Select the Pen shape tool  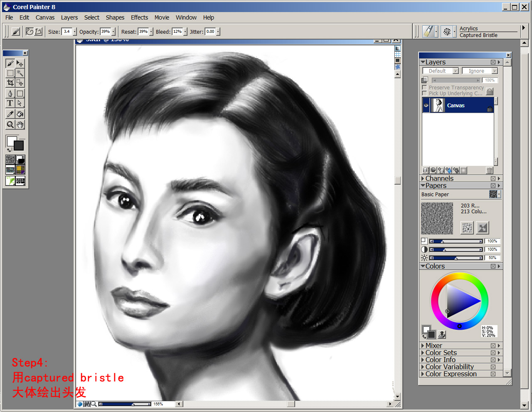[10, 93]
